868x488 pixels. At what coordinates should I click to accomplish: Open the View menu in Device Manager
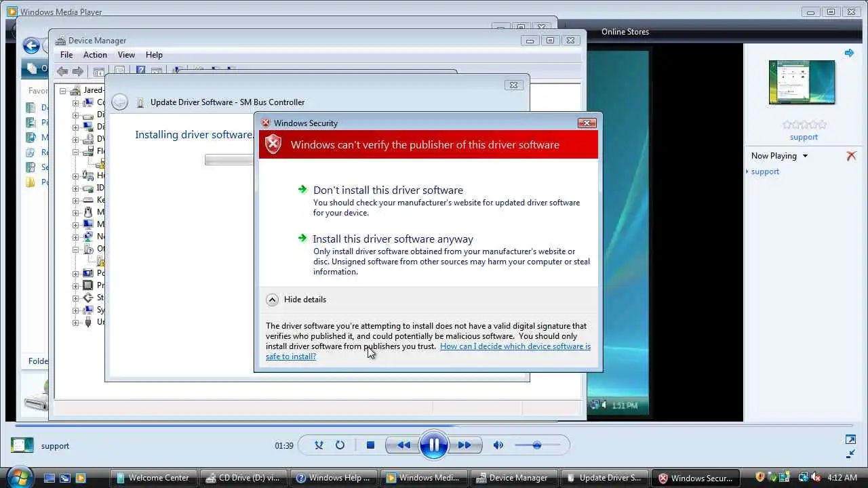tap(126, 55)
